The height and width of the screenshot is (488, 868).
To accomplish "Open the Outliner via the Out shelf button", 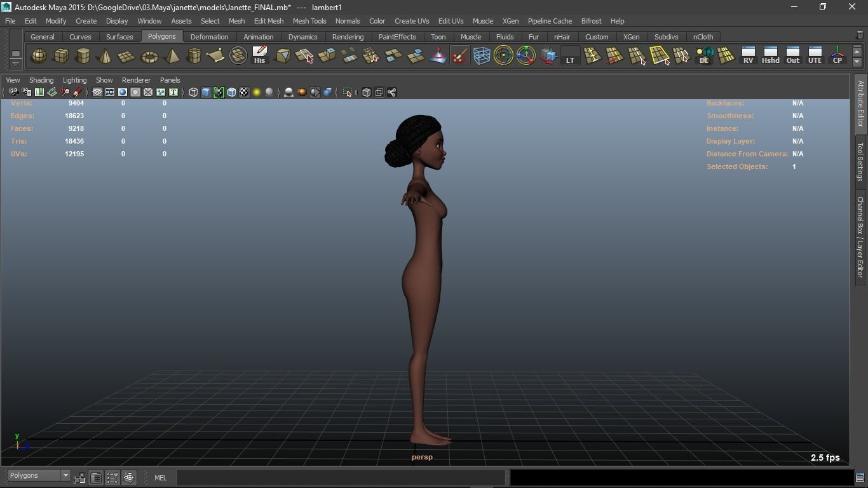I will 793,56.
